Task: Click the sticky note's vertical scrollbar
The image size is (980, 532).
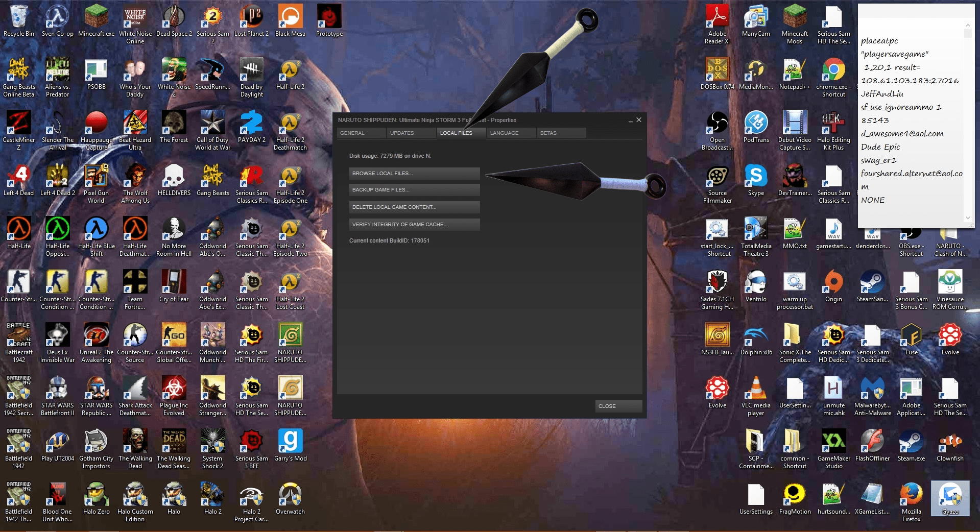Action: coord(968,122)
